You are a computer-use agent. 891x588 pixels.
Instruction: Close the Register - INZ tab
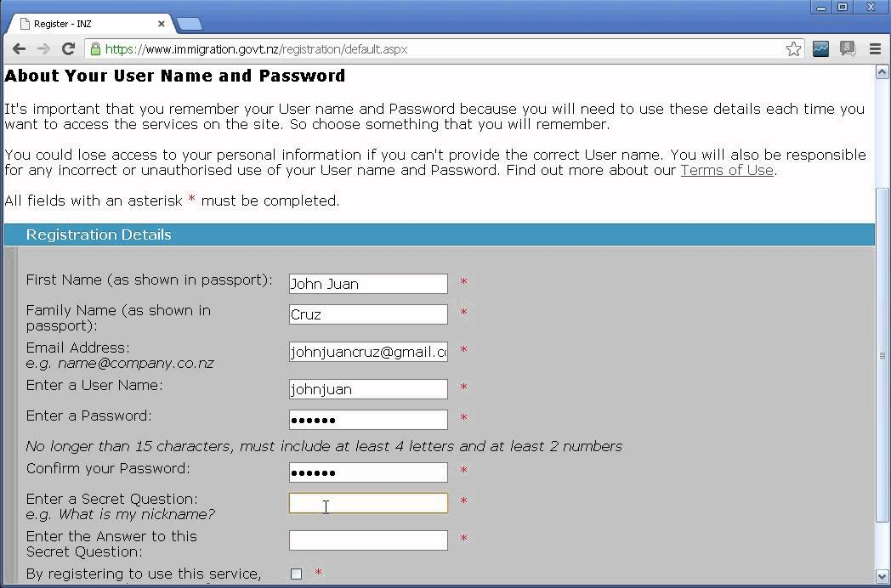click(161, 24)
